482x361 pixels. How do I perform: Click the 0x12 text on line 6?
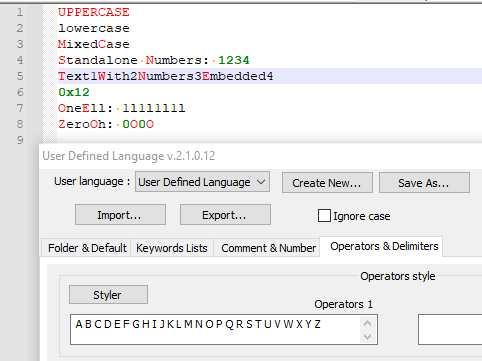click(x=74, y=92)
